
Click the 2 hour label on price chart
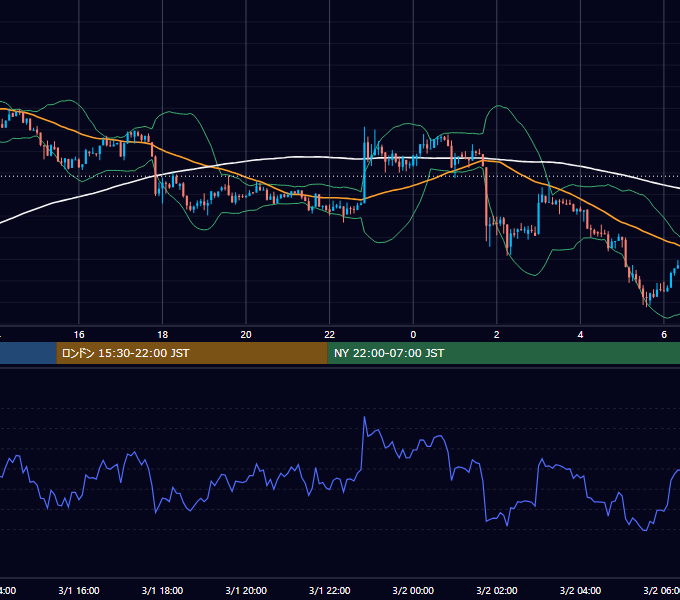[x=497, y=335]
